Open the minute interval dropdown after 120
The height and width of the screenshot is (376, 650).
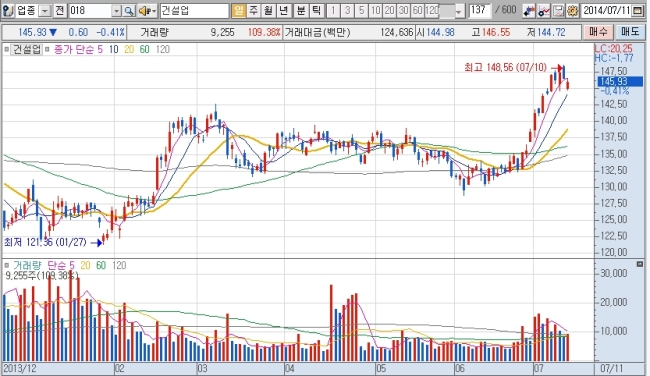pos(458,11)
